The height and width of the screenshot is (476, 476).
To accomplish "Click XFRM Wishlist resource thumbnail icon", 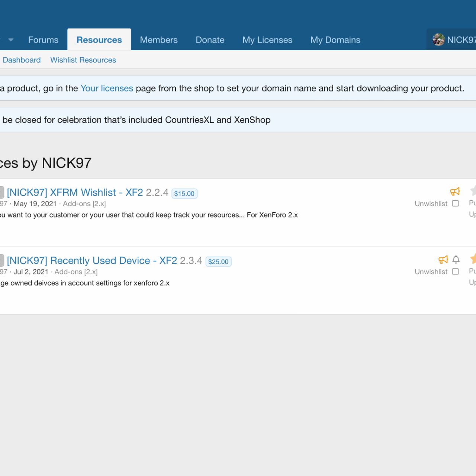I will point(1,192).
